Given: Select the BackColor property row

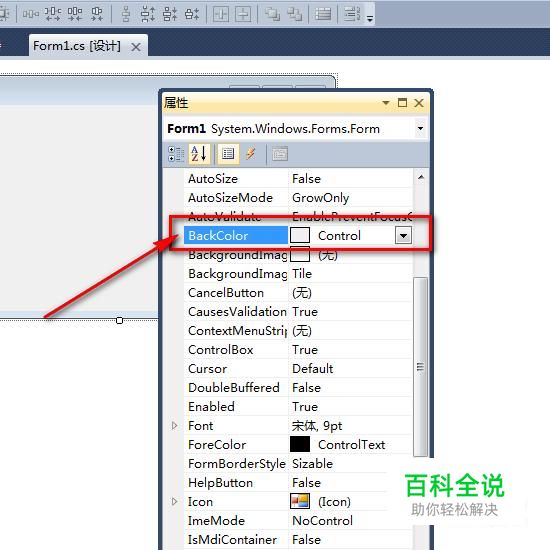Looking at the screenshot, I should click(x=298, y=236).
